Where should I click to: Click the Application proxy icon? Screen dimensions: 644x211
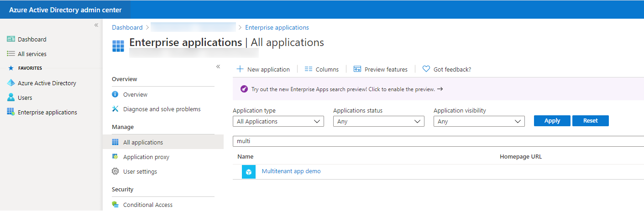click(115, 157)
